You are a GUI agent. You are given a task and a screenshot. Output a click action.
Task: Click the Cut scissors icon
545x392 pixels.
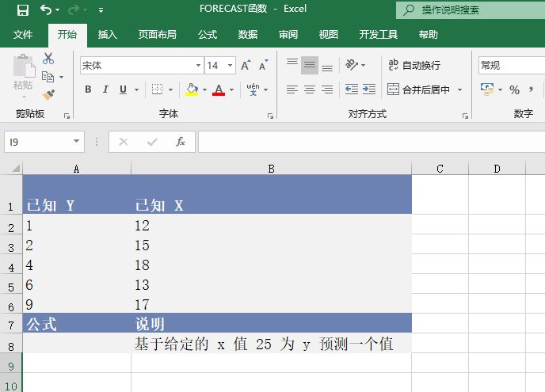click(x=48, y=59)
